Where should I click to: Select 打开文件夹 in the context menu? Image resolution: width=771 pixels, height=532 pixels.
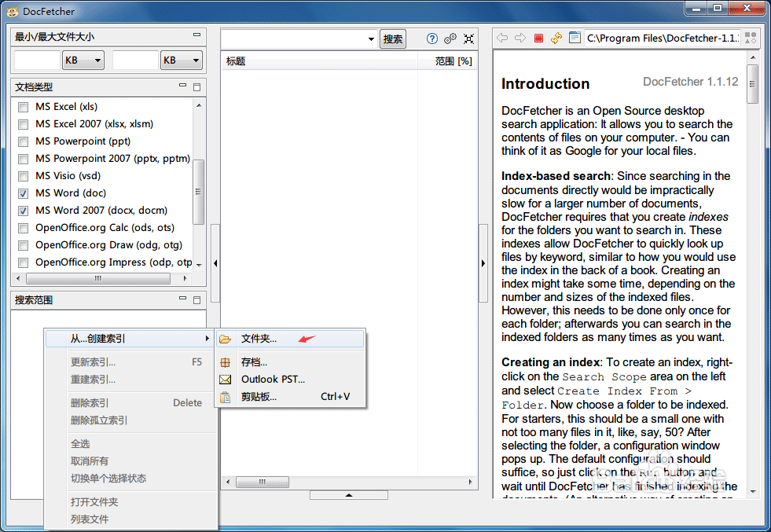130,502
